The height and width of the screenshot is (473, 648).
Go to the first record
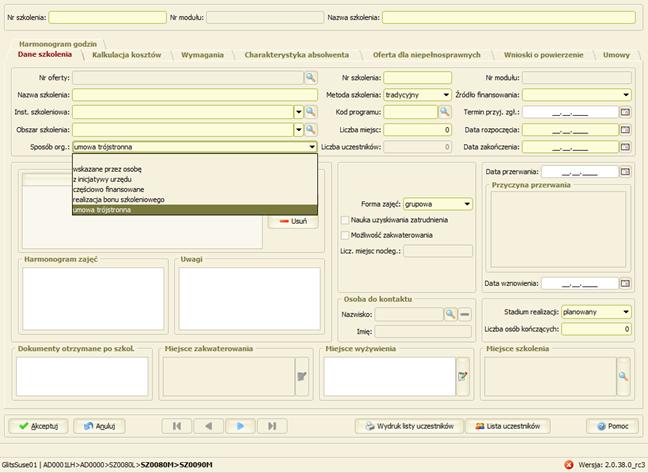[177, 426]
